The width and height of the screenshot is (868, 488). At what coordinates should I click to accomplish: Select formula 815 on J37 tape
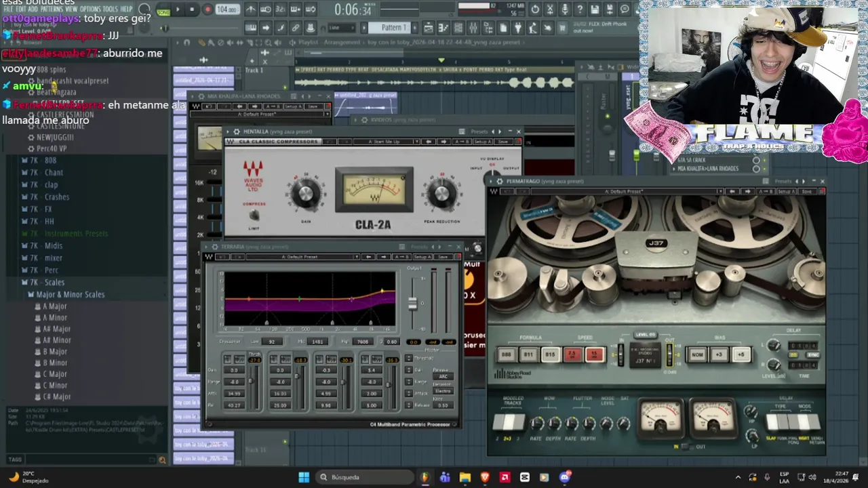[x=551, y=354]
